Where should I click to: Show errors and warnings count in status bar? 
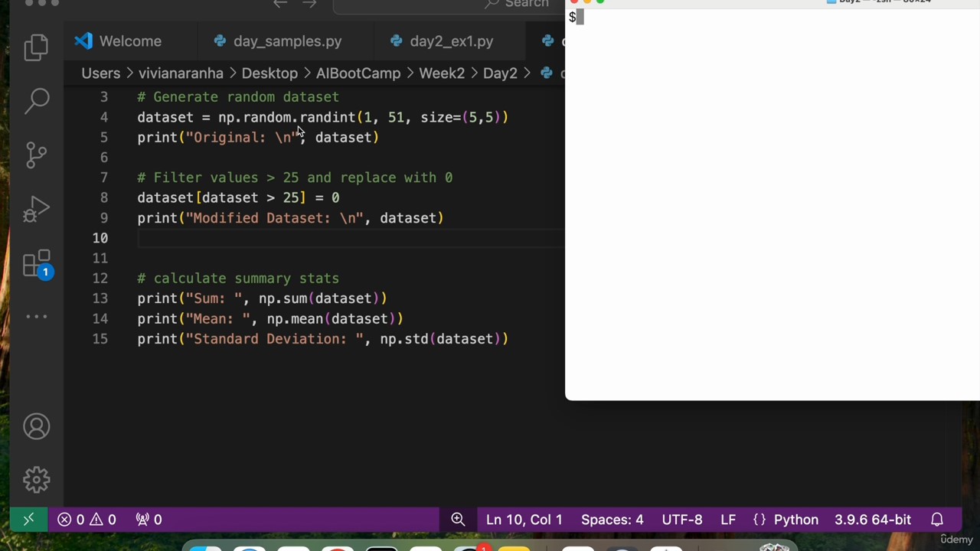pyautogui.click(x=87, y=520)
